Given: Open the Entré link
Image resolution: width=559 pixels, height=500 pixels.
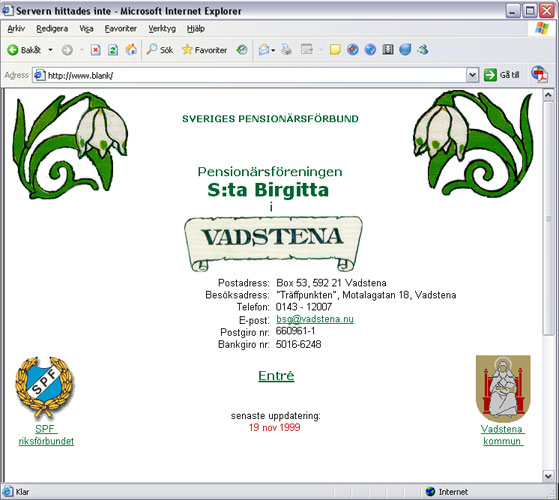Looking at the screenshot, I should click(276, 376).
